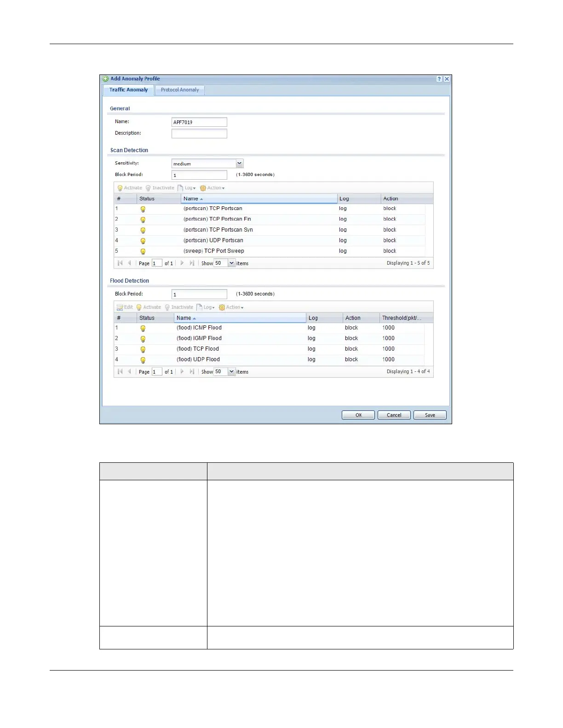This screenshot has width=563, height=728.
Task: Click the flood table page number field
Action: tap(157, 372)
